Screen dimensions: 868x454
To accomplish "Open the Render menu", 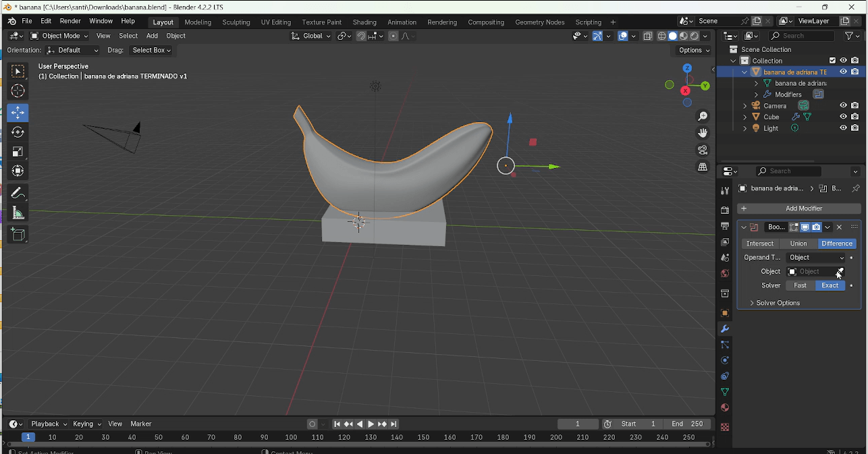I will click(70, 21).
